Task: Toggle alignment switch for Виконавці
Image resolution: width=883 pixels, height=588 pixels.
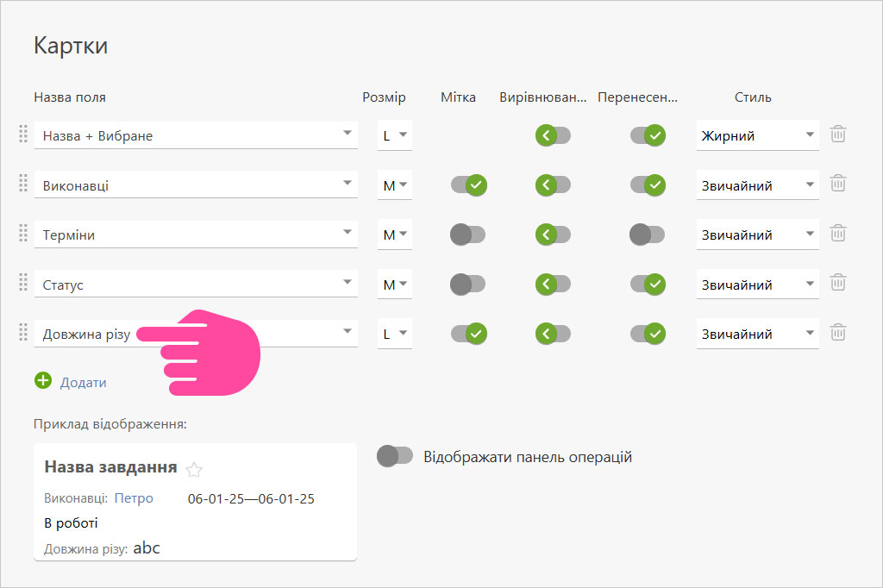Action: pos(553,185)
